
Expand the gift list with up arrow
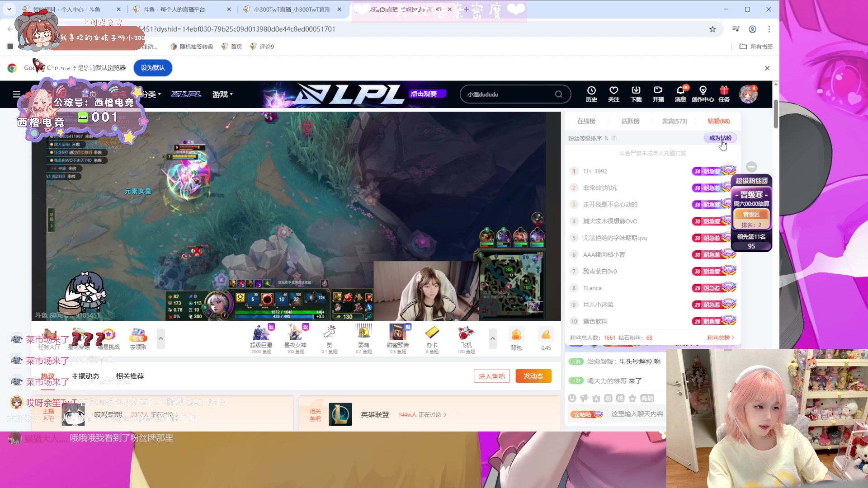(x=493, y=338)
